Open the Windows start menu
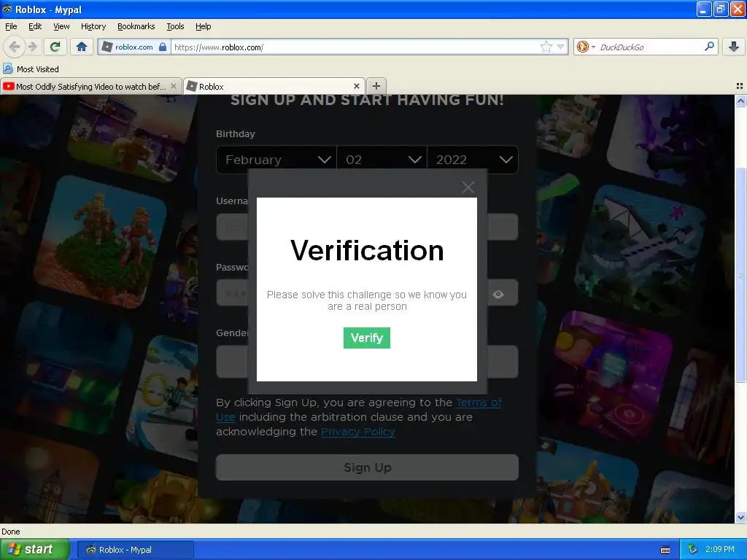 [x=35, y=549]
